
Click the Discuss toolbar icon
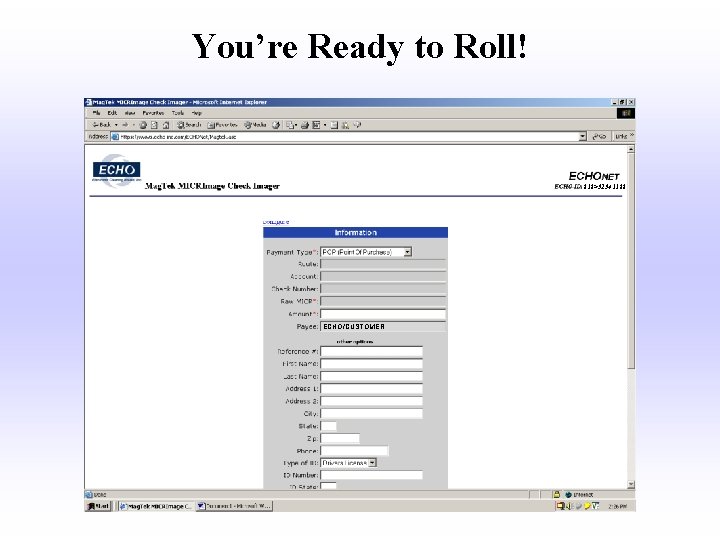point(334,125)
